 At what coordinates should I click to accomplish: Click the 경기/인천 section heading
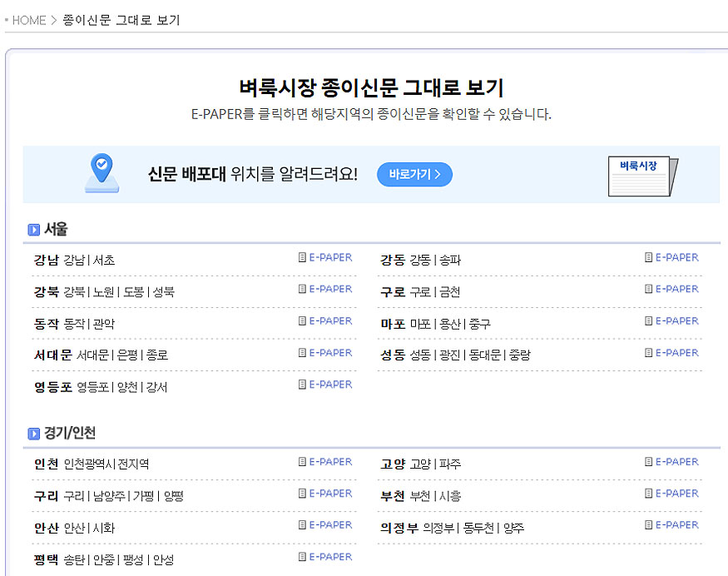click(70, 433)
